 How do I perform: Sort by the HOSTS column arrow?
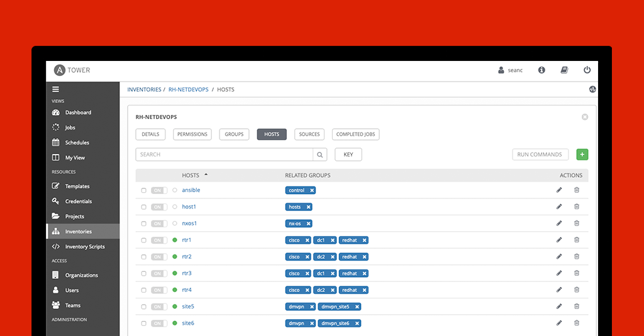tap(206, 175)
